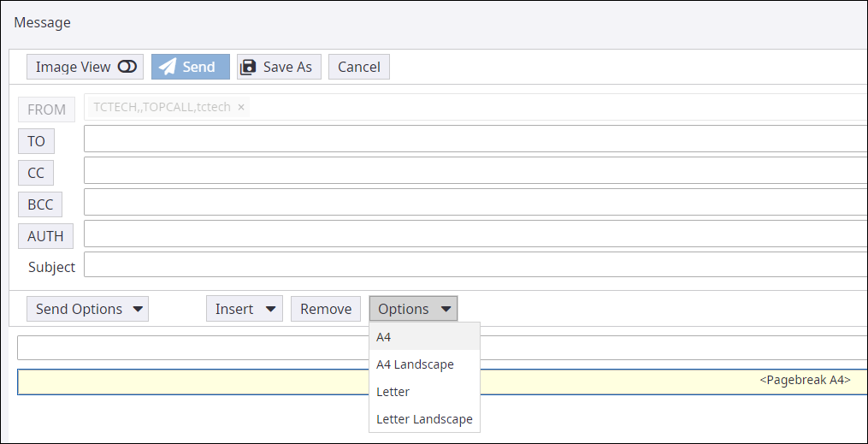Collapse the Options dropdown
The height and width of the screenshot is (444, 868).
coord(413,309)
